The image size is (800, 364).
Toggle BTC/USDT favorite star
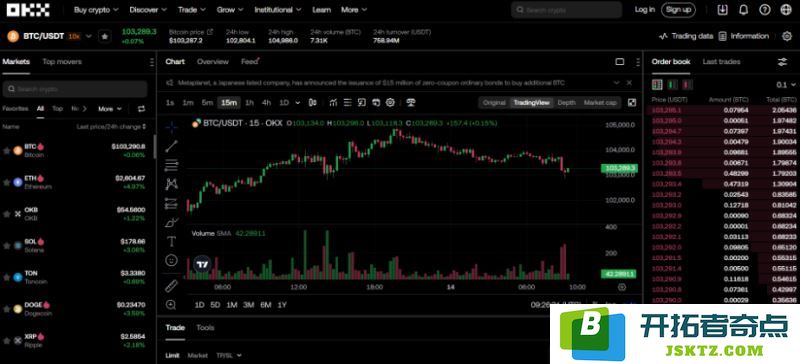(105, 36)
